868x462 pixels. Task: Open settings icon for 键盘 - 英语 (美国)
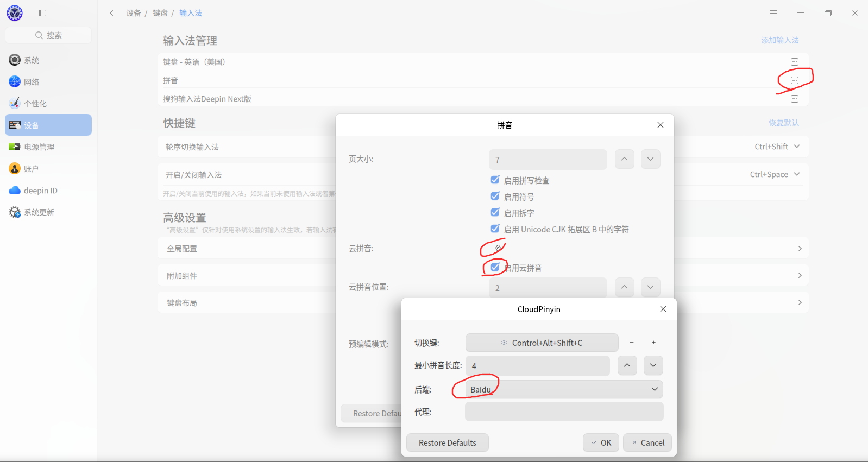pyautogui.click(x=795, y=62)
